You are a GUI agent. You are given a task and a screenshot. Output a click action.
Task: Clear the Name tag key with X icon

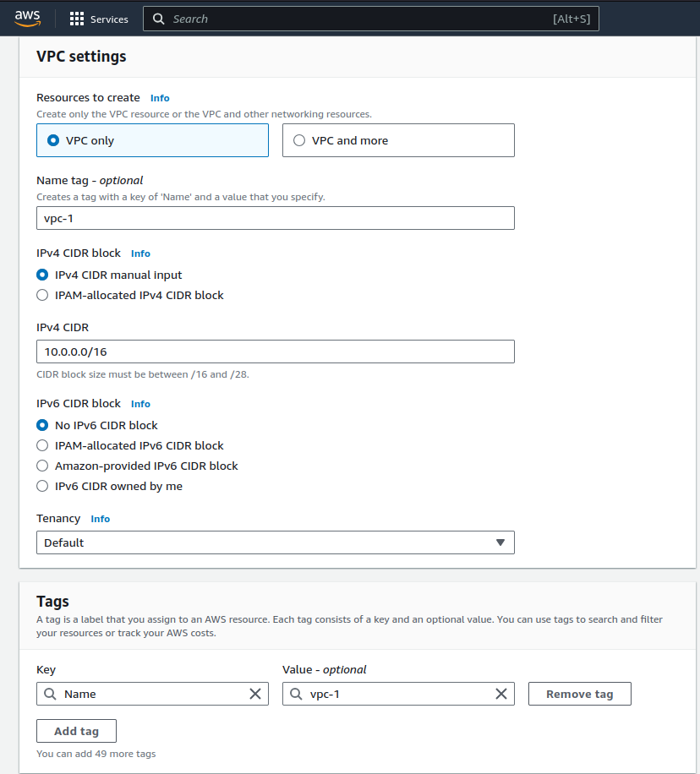(255, 694)
